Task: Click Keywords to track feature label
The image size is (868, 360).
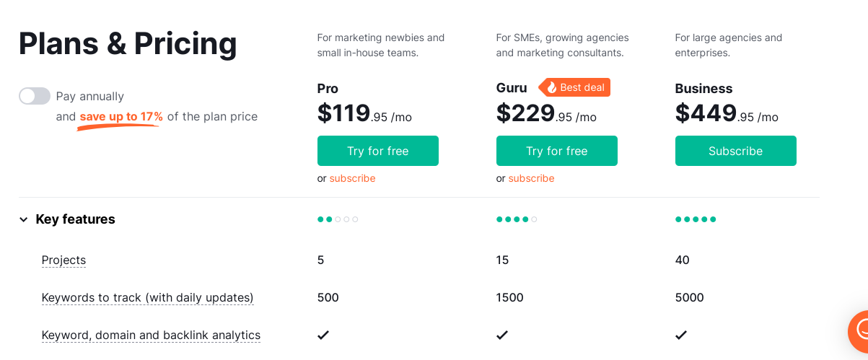Action: (147, 297)
